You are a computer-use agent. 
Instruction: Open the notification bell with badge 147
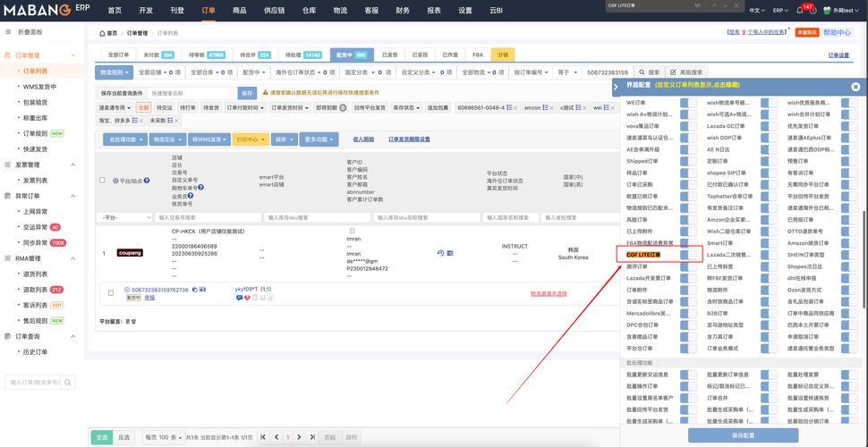(800, 11)
